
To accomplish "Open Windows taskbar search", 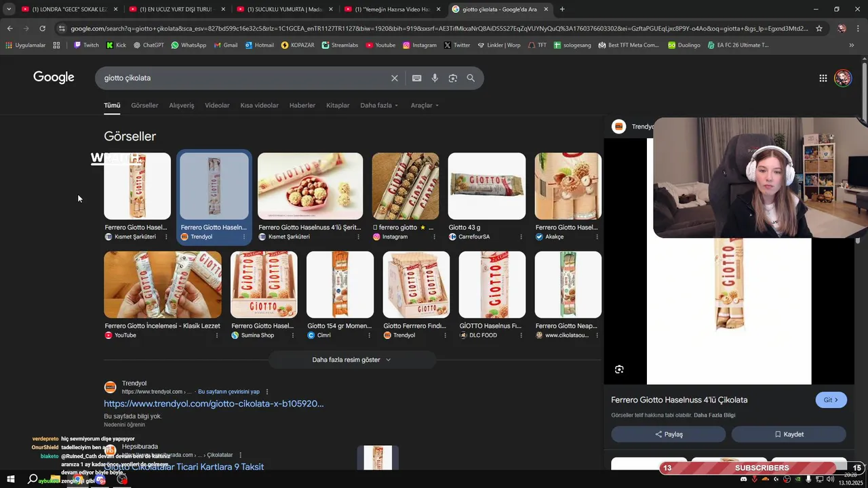I will pos(33,479).
